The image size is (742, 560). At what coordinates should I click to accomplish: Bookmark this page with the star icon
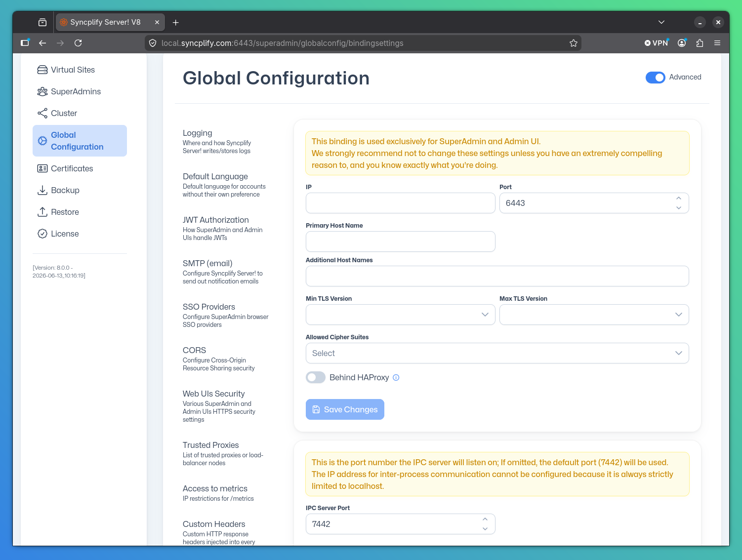pyautogui.click(x=574, y=43)
